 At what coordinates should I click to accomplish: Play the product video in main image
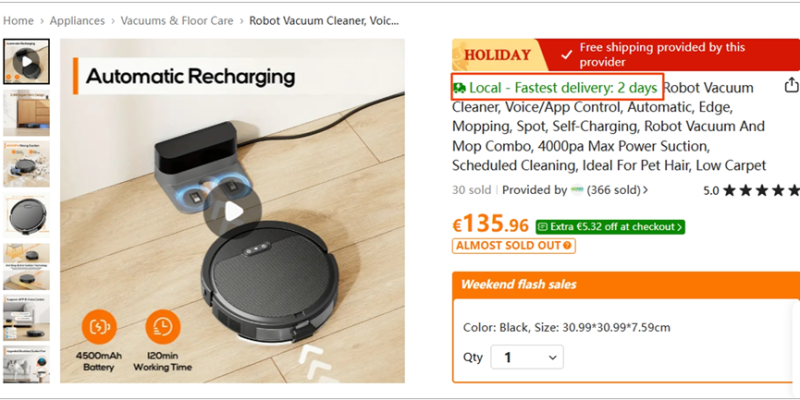click(232, 211)
